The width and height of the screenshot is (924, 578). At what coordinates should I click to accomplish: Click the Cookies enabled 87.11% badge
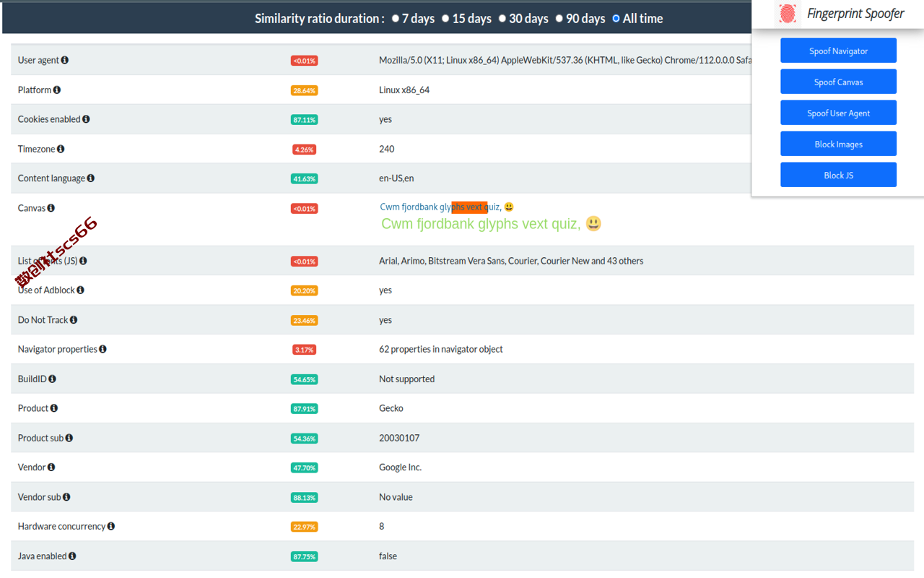[304, 120]
